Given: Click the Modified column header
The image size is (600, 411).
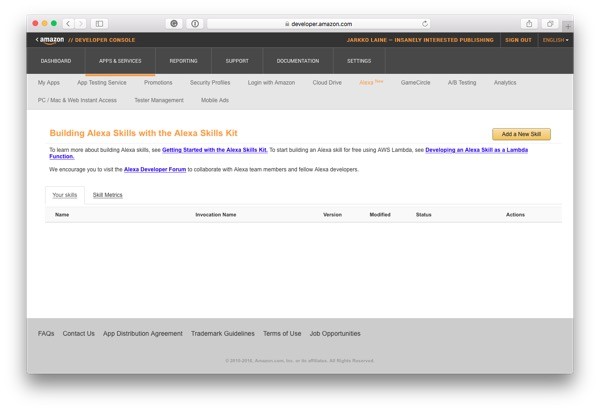Looking at the screenshot, I should (380, 215).
